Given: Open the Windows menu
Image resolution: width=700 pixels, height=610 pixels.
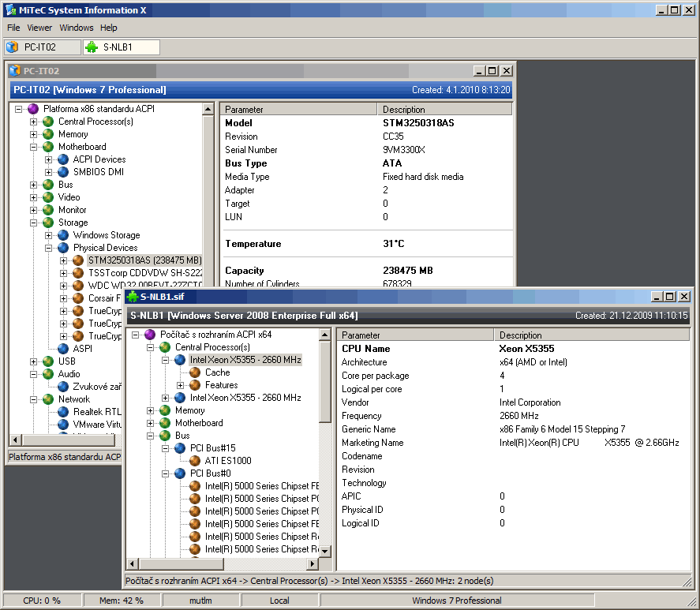Looking at the screenshot, I should coord(76,28).
